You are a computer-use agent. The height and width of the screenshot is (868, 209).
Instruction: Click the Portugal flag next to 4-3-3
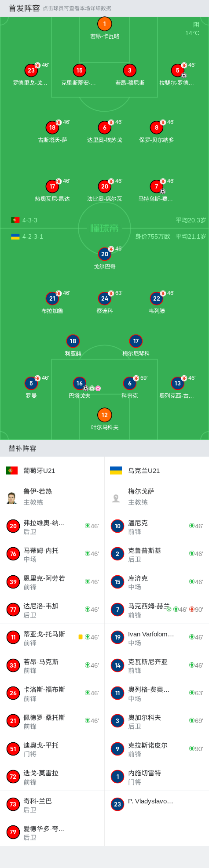[15, 220]
